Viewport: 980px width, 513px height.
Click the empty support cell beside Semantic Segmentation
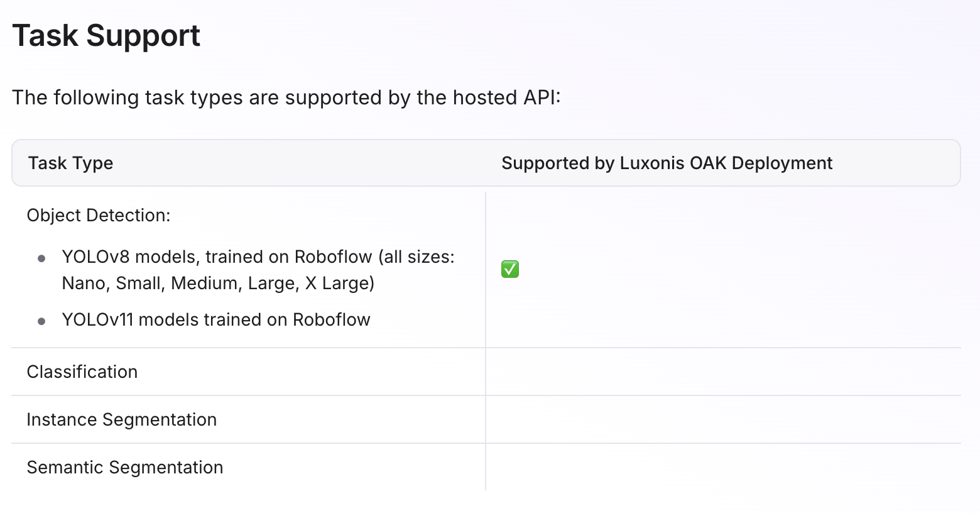723,467
